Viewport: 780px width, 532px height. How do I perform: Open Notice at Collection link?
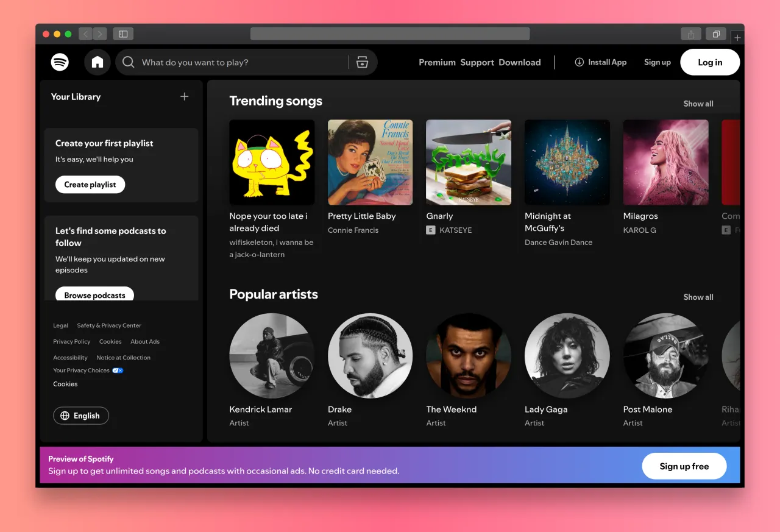point(124,358)
